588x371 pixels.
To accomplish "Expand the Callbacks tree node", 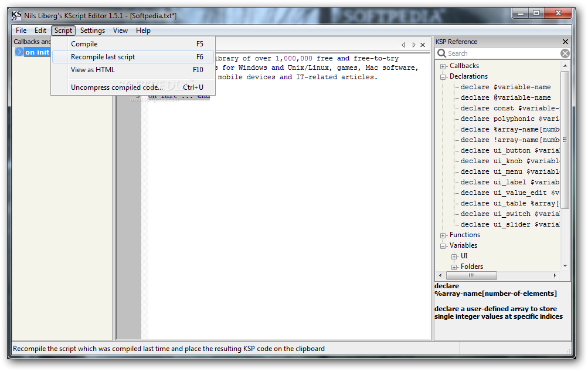I will tap(443, 66).
